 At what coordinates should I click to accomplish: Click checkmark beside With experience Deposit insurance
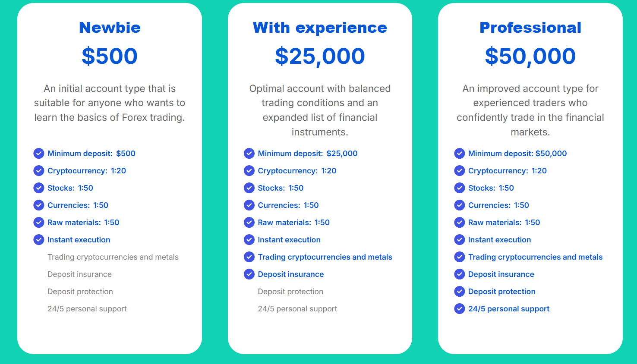point(249,274)
